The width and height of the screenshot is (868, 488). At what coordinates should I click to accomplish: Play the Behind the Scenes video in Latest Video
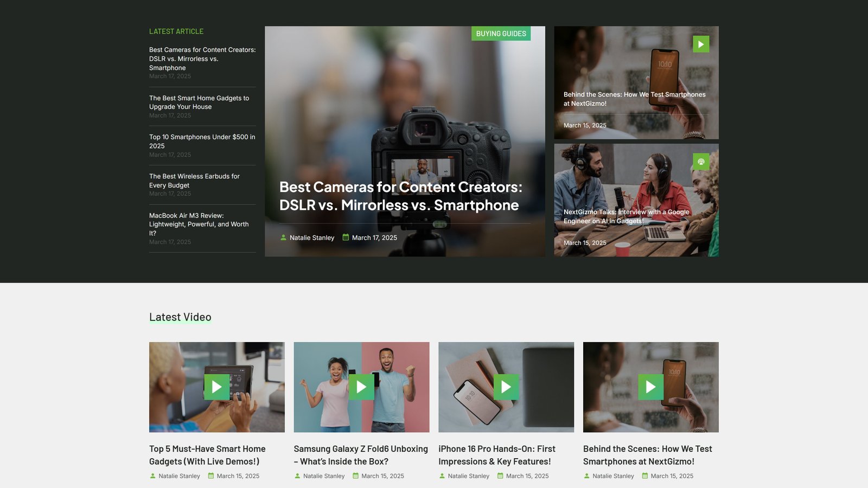click(x=650, y=387)
